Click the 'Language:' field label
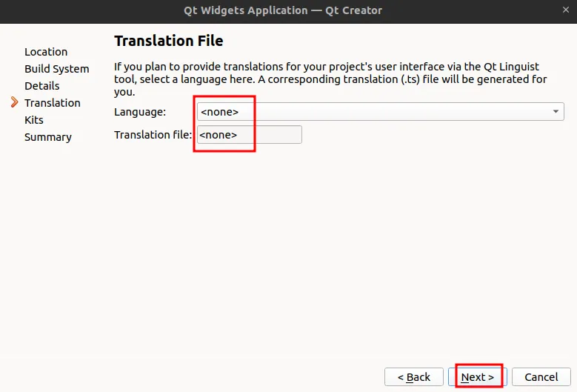 [140, 112]
